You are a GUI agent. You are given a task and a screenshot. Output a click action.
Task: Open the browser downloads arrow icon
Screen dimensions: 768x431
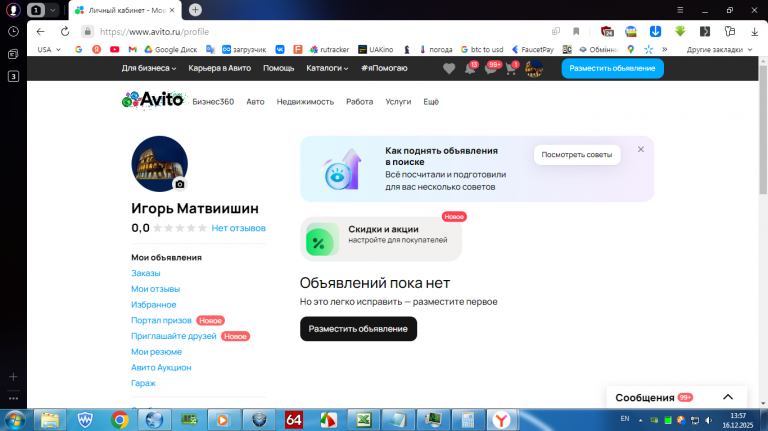(754, 31)
